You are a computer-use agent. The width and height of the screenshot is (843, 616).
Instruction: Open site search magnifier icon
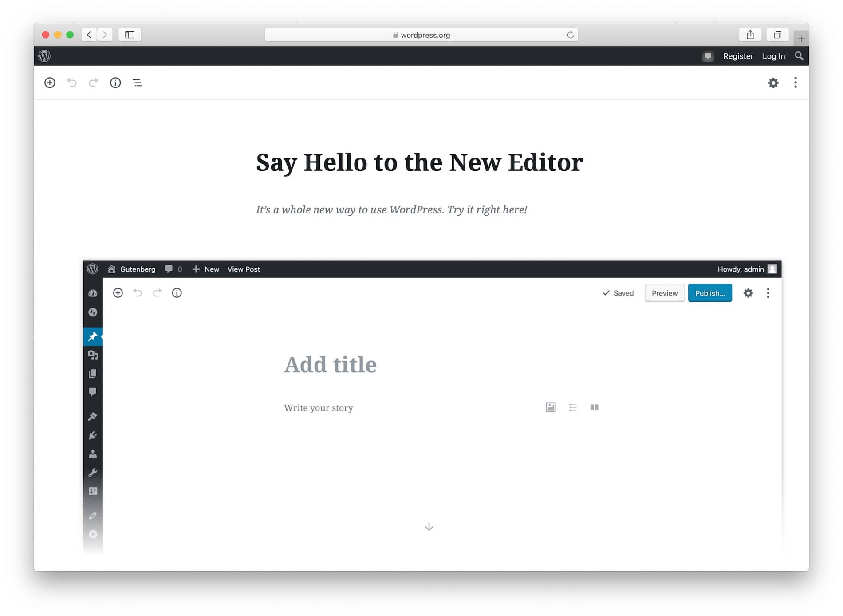[x=799, y=56]
